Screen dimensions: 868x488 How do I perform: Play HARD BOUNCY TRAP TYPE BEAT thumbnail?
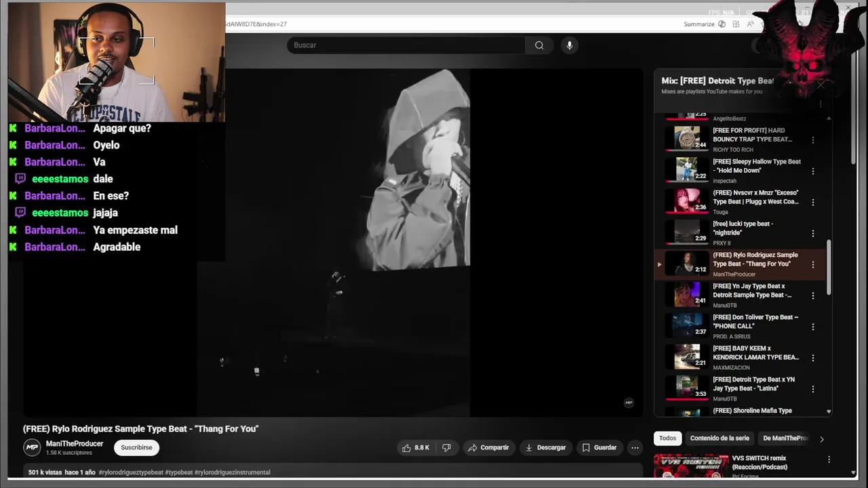[687, 138]
